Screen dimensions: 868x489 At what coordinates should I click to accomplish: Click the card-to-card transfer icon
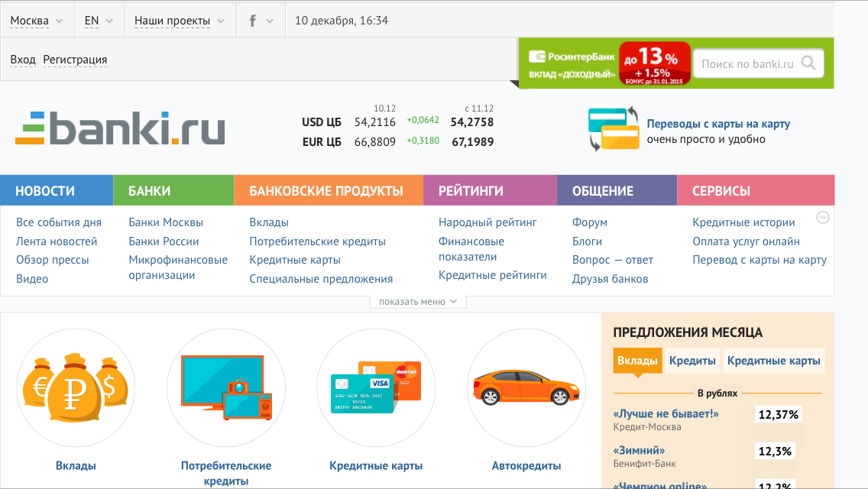click(614, 129)
